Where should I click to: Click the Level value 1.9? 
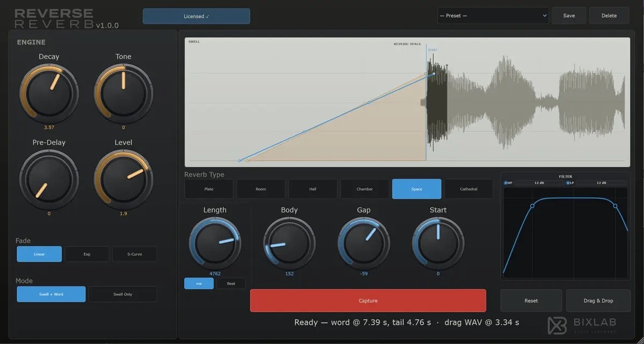pos(123,214)
